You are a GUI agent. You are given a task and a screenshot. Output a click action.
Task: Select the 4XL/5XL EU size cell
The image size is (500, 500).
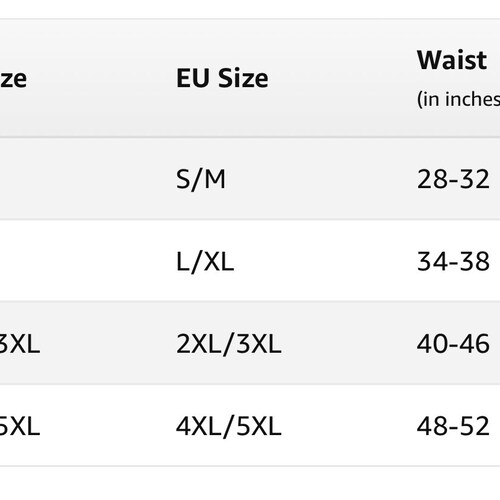tap(229, 426)
